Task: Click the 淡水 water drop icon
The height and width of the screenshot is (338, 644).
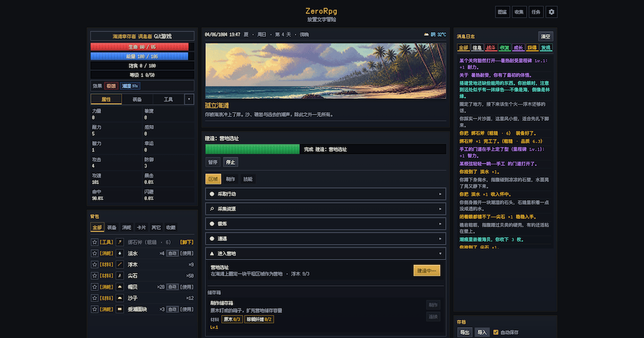Action: tap(120, 254)
